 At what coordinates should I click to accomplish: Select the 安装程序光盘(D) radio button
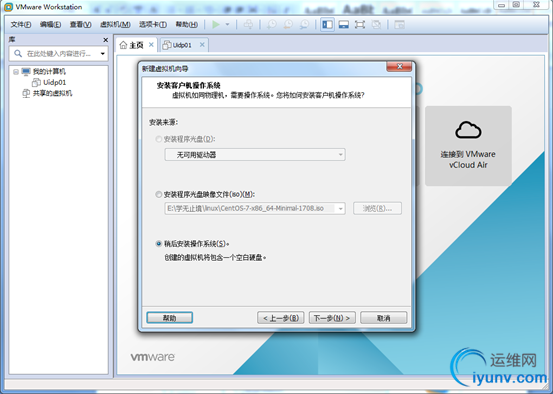[159, 139]
